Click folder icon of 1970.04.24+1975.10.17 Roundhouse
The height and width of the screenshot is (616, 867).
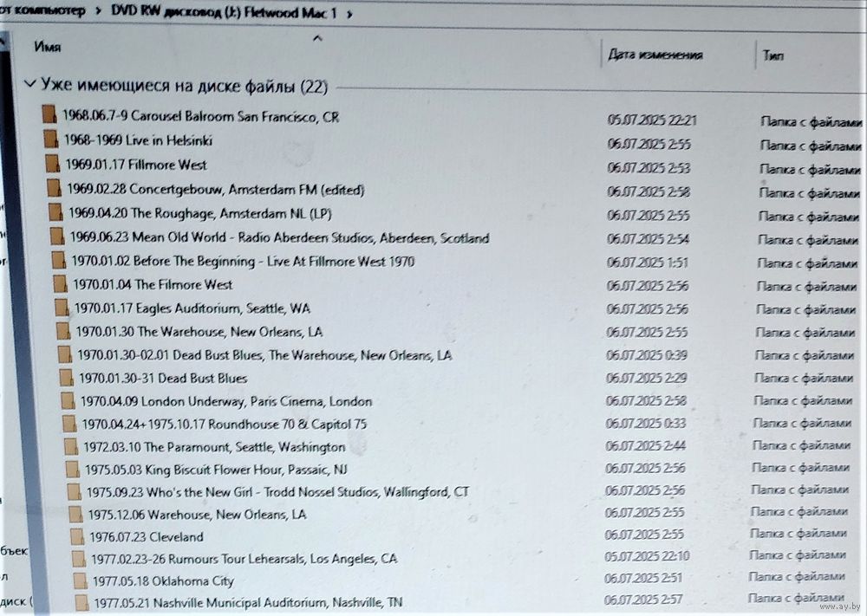pos(69,424)
